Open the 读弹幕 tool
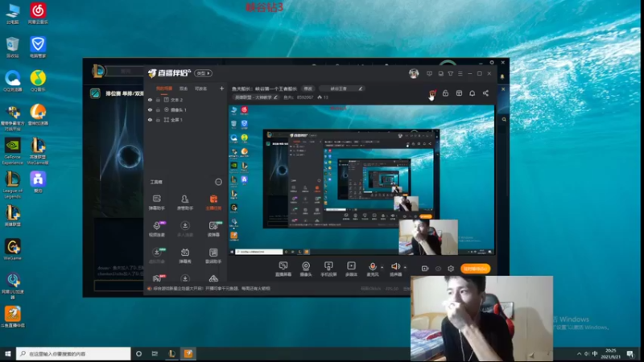 point(213,229)
